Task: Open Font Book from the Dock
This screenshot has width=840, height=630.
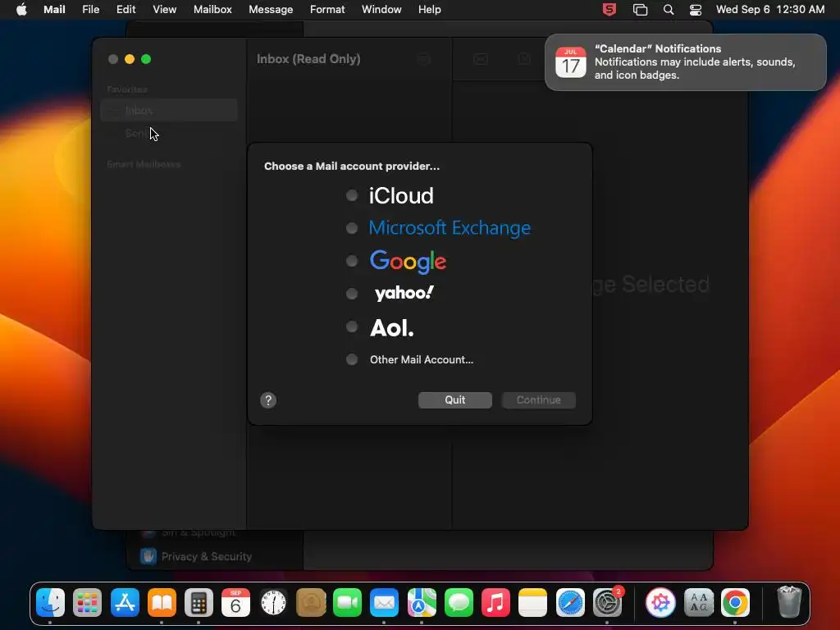Action: click(699, 602)
